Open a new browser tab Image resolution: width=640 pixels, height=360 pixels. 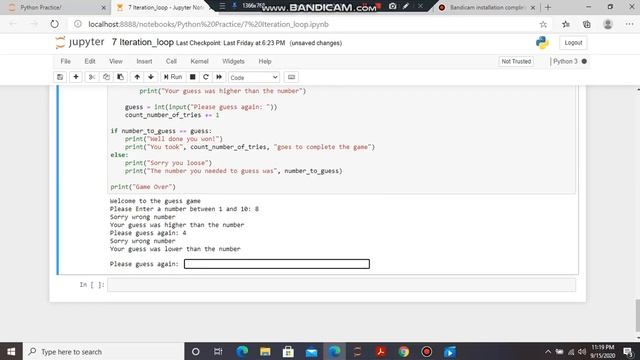(x=548, y=7)
